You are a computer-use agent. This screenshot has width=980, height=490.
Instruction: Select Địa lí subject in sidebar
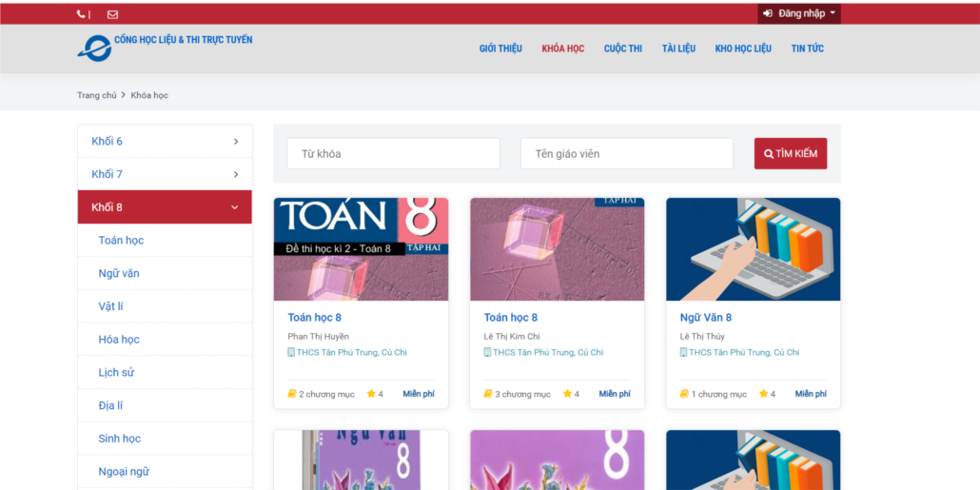(x=110, y=406)
